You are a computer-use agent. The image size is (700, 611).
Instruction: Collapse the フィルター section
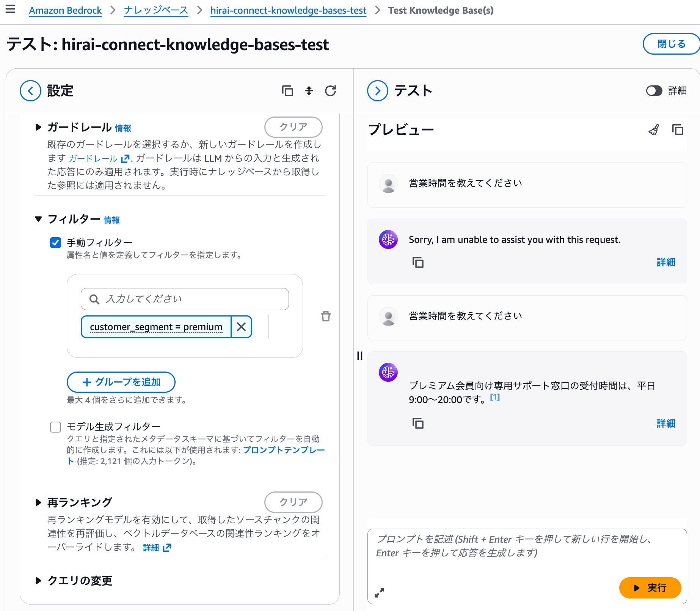tap(38, 219)
